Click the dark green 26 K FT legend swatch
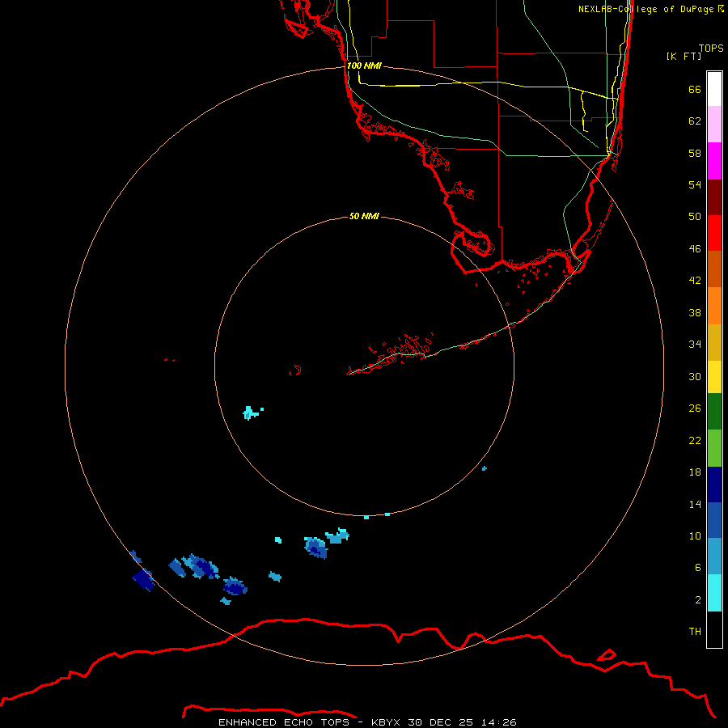This screenshot has height=728, width=728. pos(714,412)
